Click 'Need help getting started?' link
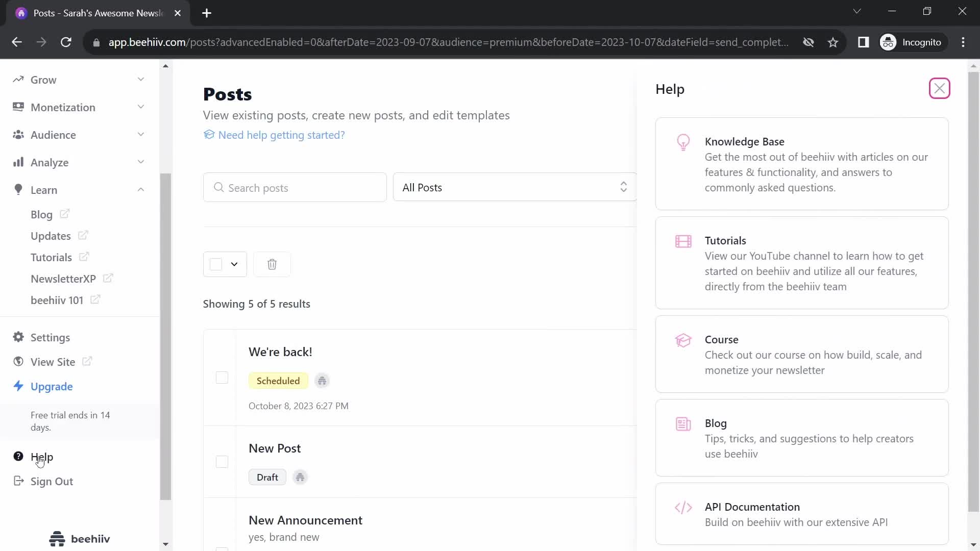Screen dimensions: 980x551 point(282,135)
